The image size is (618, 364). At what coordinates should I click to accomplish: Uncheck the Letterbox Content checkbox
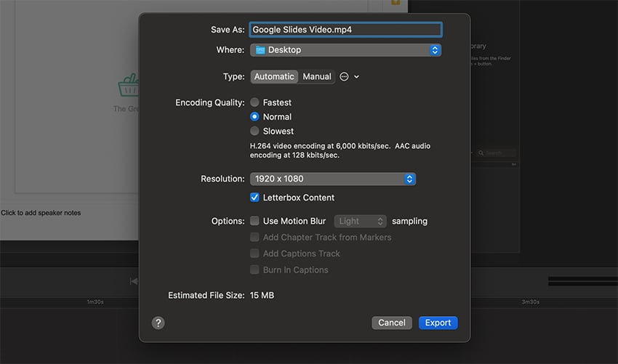254,198
